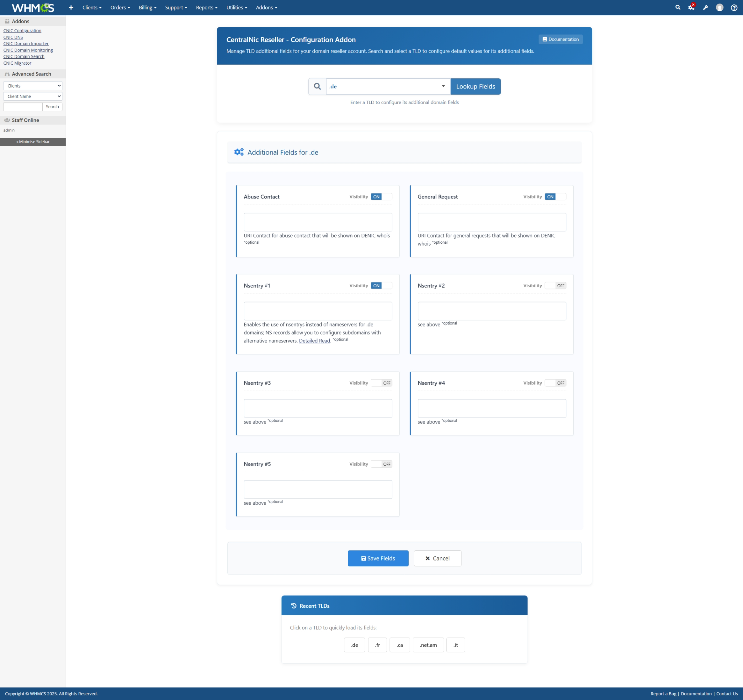Open the Clients menu
Screen dimensions: 743x700
(x=92, y=7)
